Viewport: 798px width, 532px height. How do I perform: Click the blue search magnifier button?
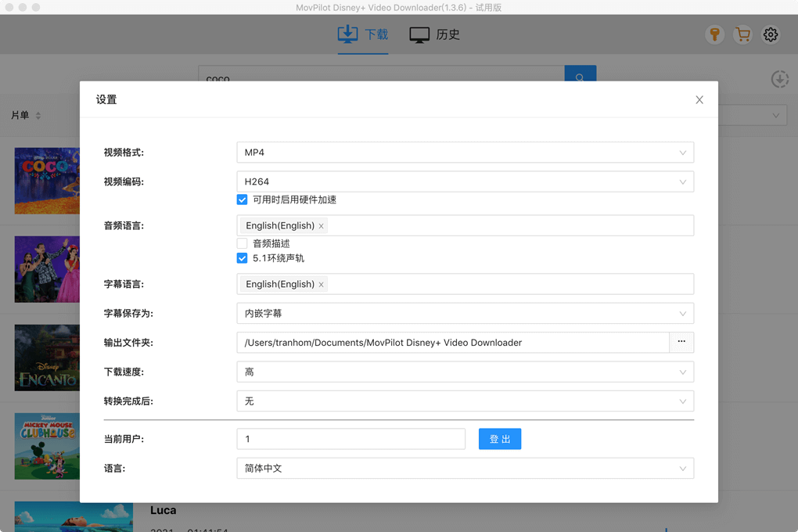pyautogui.click(x=581, y=74)
